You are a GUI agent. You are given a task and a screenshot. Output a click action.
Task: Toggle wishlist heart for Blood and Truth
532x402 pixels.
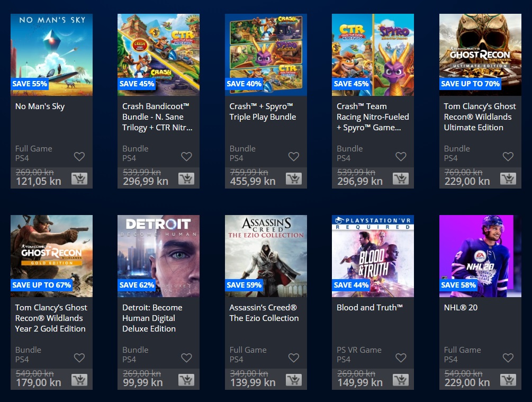pos(401,358)
